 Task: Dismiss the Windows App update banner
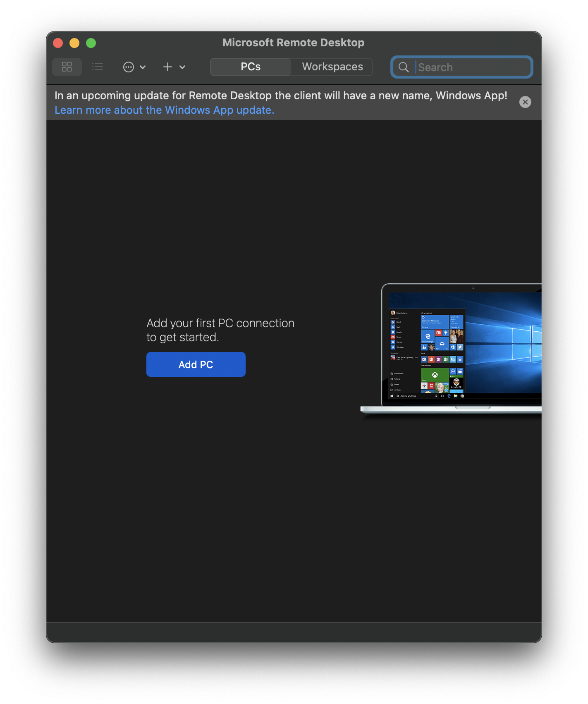[x=525, y=102]
